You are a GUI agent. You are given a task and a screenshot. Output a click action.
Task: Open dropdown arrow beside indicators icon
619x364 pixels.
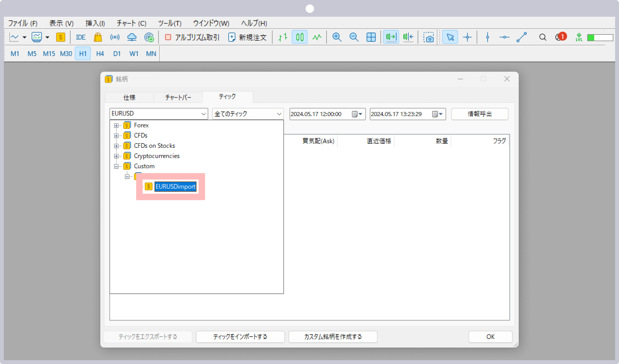47,37
